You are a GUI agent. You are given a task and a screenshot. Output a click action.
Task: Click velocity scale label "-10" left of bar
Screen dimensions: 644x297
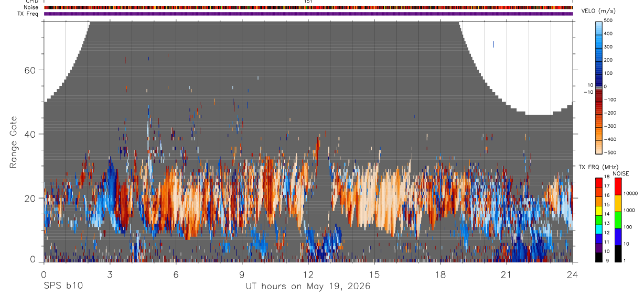587,92
